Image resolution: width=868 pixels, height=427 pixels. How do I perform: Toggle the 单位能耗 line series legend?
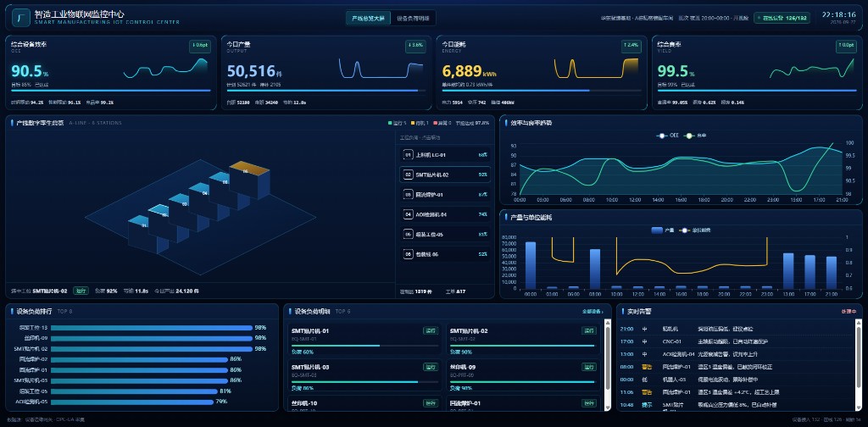pos(693,230)
